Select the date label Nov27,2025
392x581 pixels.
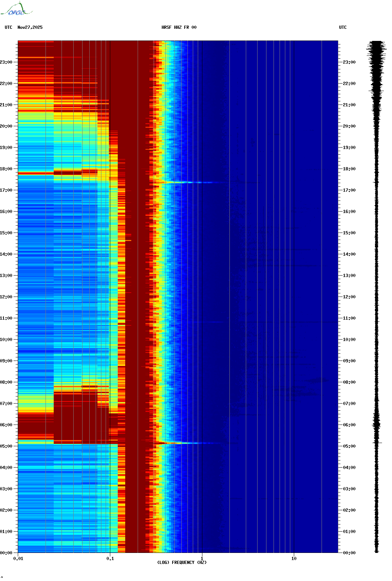[30, 27]
